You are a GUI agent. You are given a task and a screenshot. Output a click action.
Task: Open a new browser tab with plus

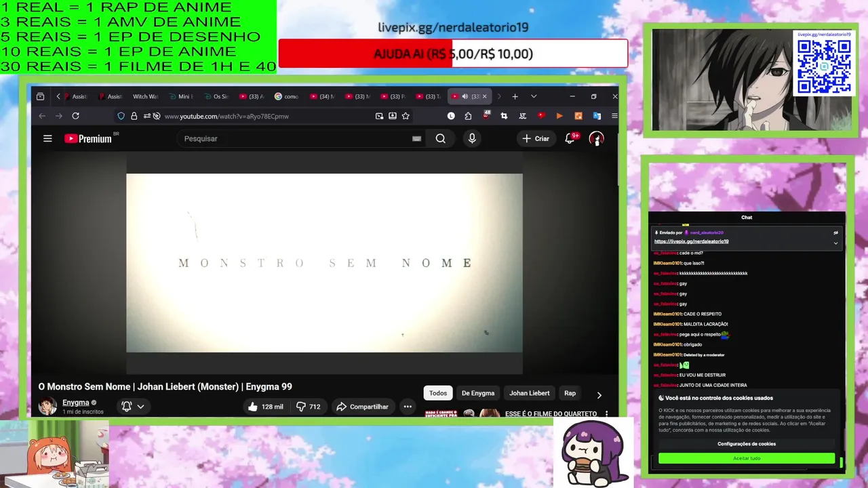pos(515,96)
